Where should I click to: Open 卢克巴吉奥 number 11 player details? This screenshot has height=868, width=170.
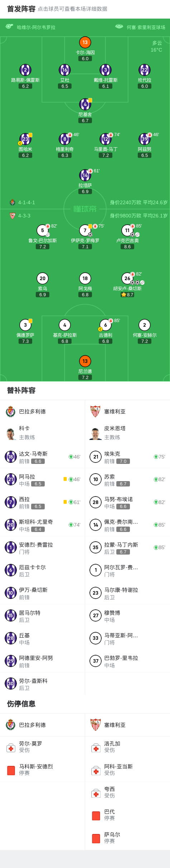pyautogui.click(x=127, y=230)
